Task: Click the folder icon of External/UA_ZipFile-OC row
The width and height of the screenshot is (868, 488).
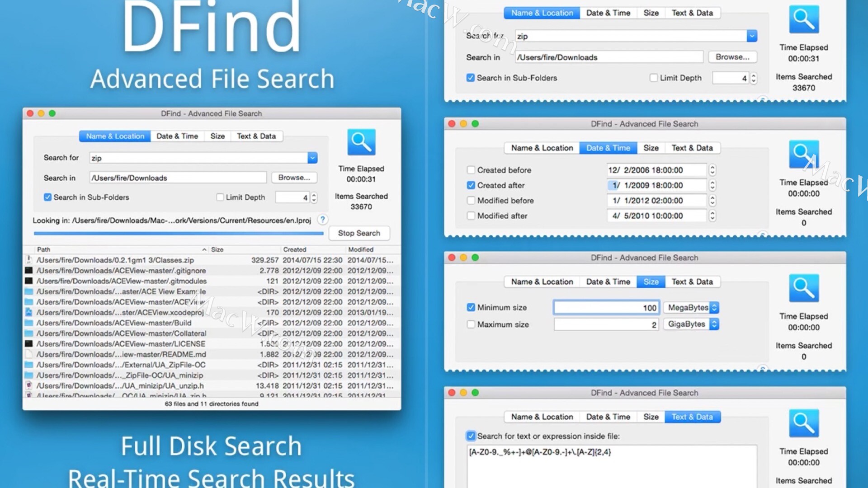Action: tap(29, 365)
